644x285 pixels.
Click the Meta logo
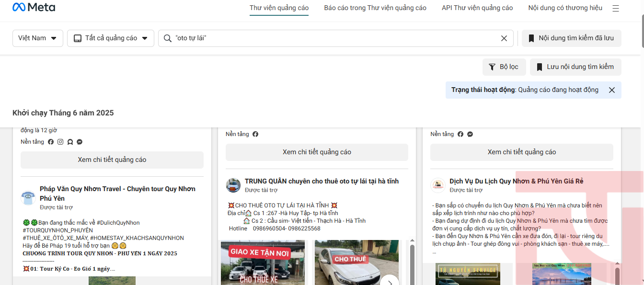click(34, 8)
